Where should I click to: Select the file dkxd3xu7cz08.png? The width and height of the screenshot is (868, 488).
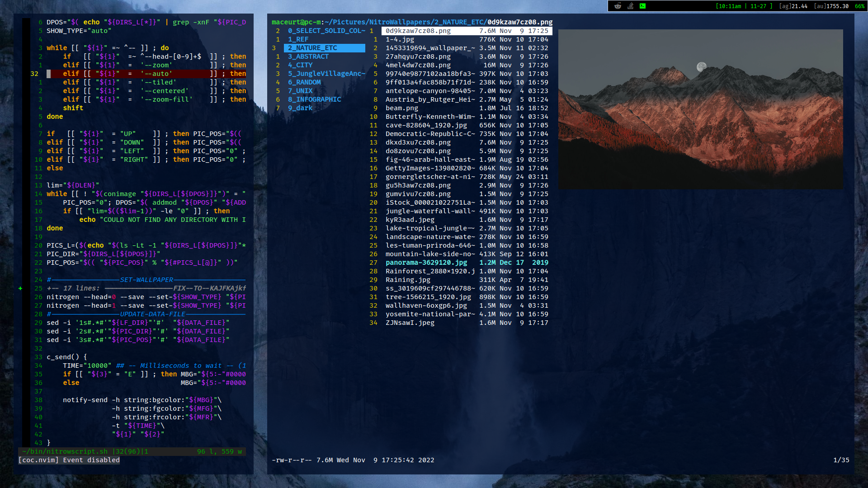pyautogui.click(x=467, y=142)
